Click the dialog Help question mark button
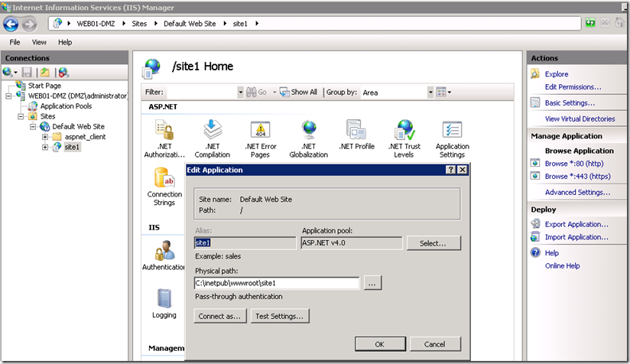630x364 pixels. click(451, 170)
